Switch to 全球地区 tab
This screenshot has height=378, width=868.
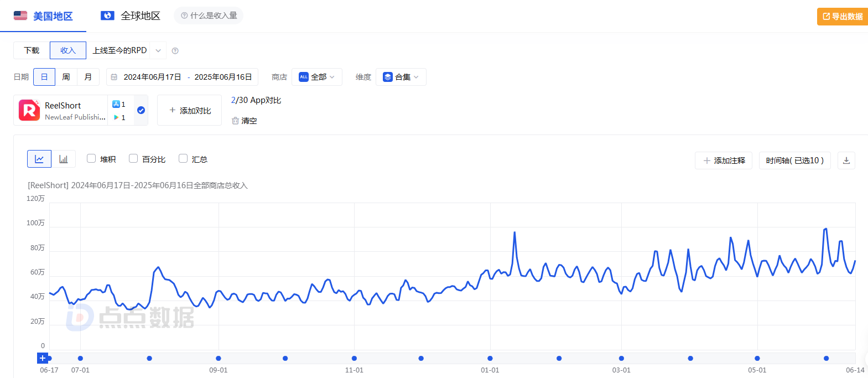pyautogui.click(x=131, y=16)
